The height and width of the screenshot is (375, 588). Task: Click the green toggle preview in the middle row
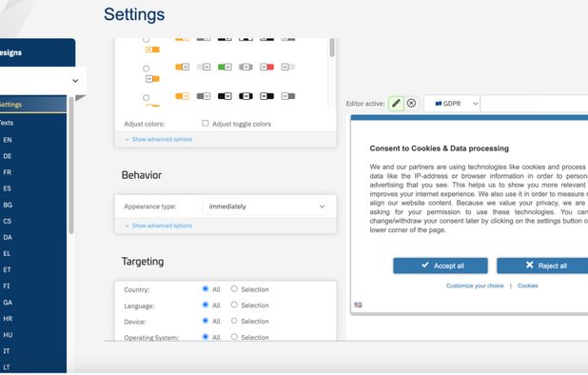[225, 68]
